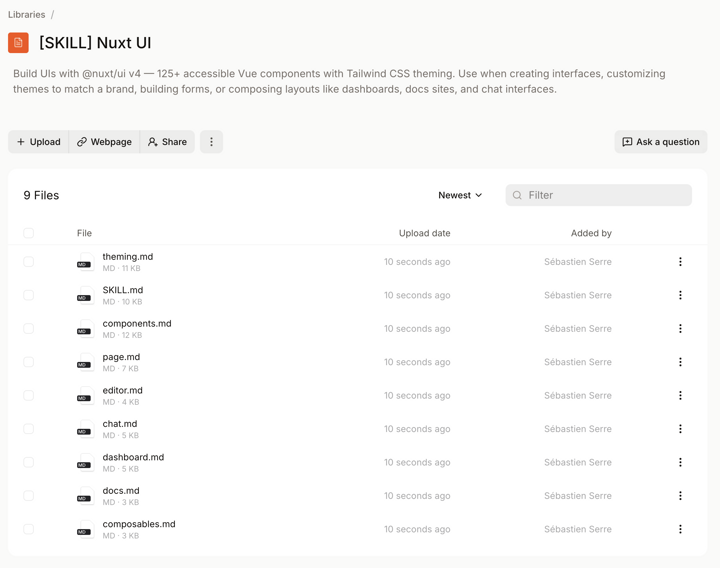Click the search icon in Filter field
The height and width of the screenshot is (568, 720).
point(517,195)
